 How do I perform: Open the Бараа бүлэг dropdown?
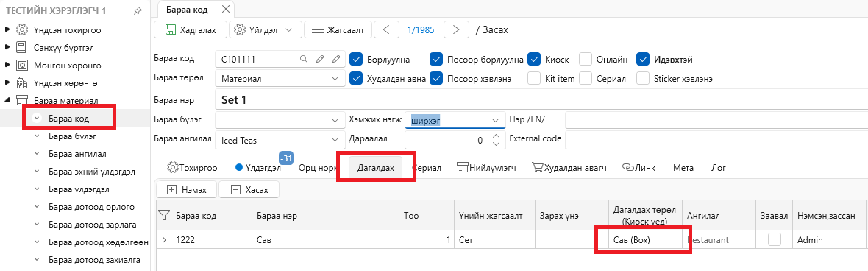(x=335, y=120)
